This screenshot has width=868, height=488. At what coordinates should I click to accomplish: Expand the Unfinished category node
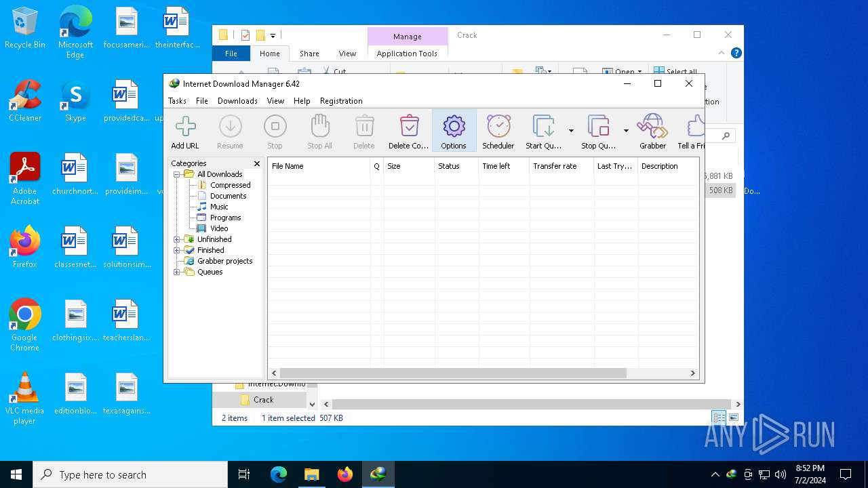tap(176, 239)
